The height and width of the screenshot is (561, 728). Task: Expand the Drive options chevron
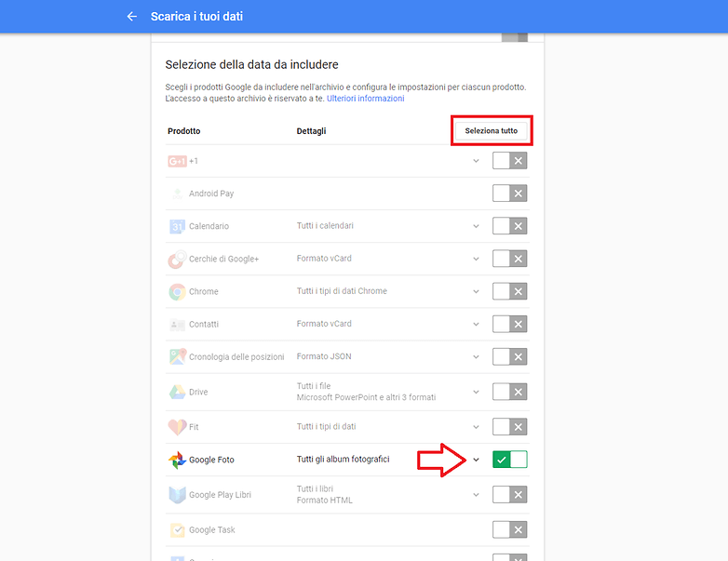point(476,392)
